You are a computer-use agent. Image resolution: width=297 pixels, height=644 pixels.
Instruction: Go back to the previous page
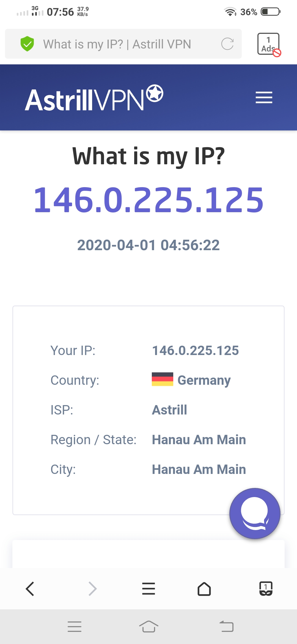(x=30, y=589)
